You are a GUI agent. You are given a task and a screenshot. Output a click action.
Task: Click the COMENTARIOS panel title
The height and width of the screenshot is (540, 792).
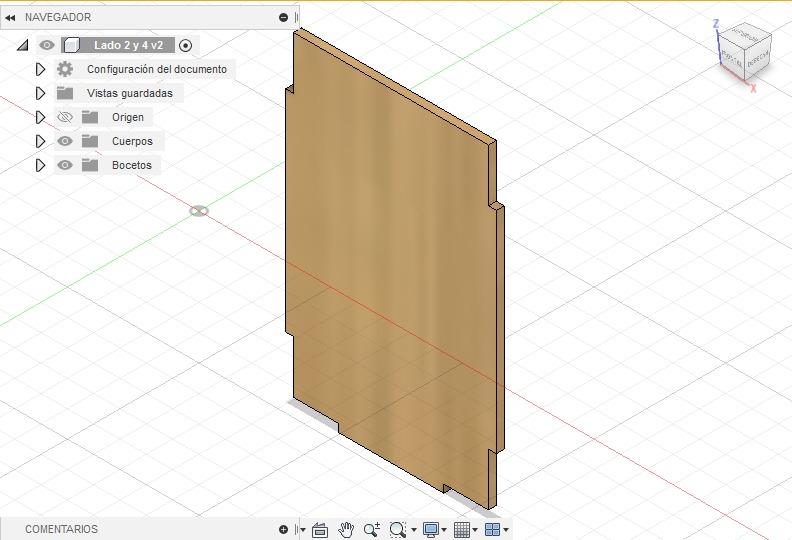point(61,529)
